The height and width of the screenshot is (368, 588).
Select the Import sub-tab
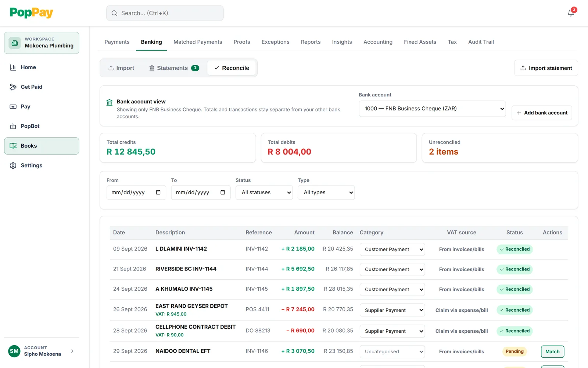click(x=122, y=68)
